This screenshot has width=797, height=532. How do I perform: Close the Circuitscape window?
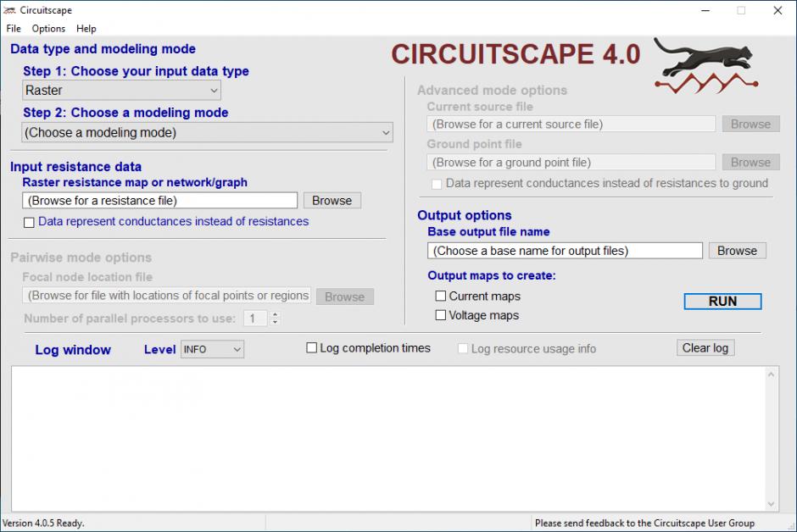tap(777, 10)
